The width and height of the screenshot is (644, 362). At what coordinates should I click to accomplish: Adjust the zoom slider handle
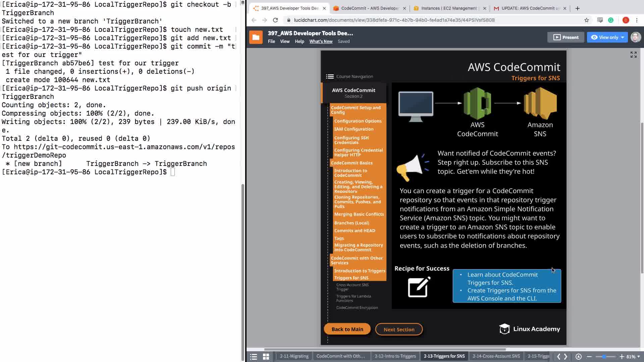tap(604, 357)
